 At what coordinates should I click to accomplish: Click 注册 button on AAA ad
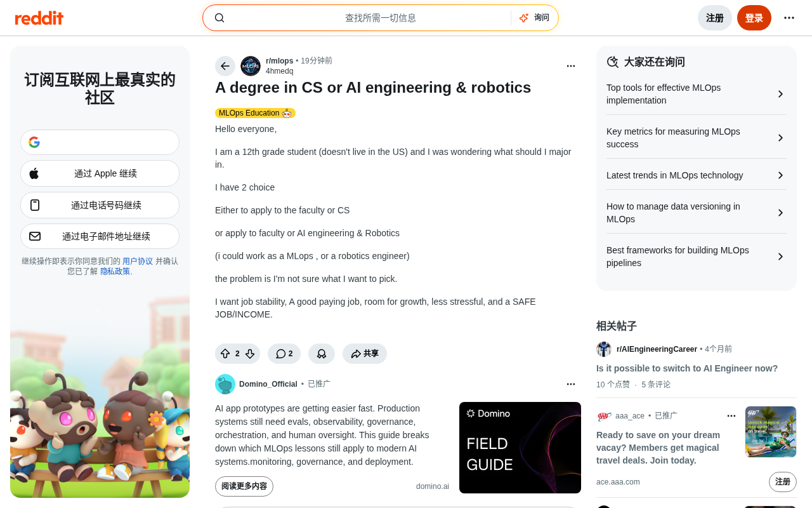pos(783,482)
